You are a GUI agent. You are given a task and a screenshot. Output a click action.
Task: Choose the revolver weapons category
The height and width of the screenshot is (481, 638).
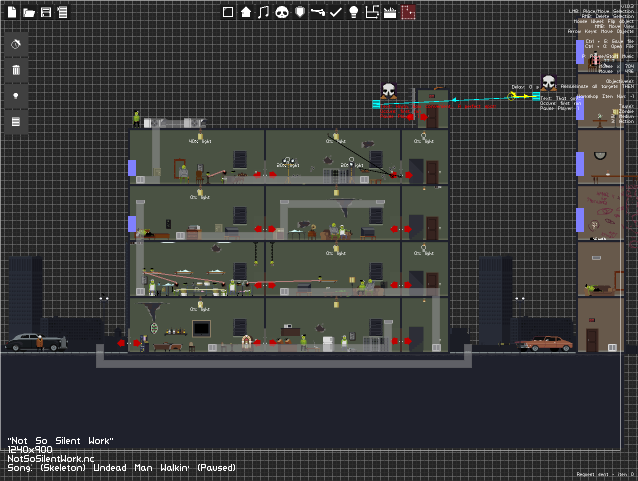[318, 12]
